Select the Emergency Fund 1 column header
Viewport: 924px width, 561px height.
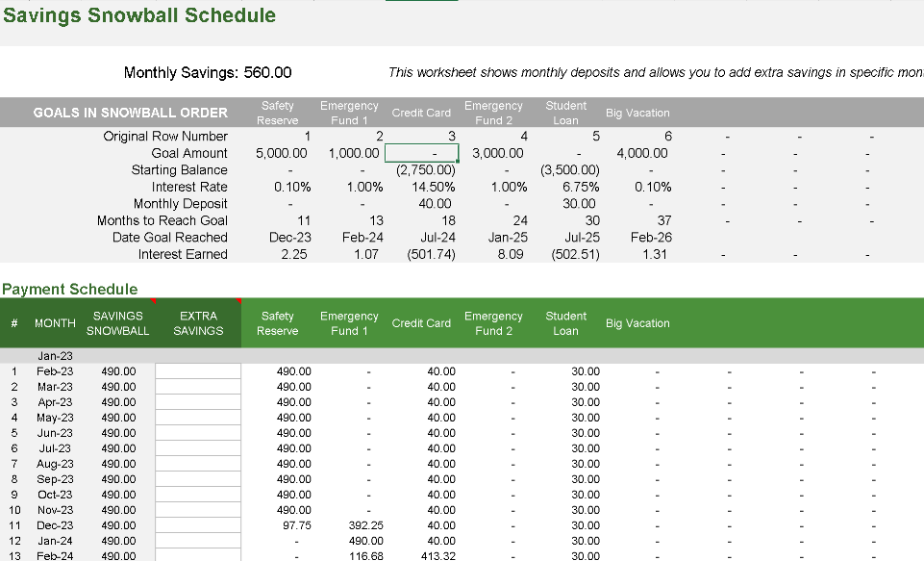click(349, 322)
